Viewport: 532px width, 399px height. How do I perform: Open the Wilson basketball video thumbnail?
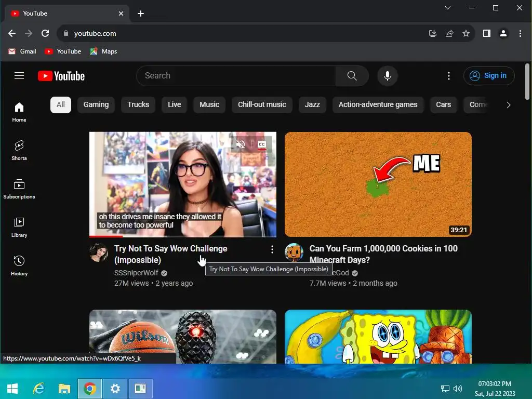183,336
